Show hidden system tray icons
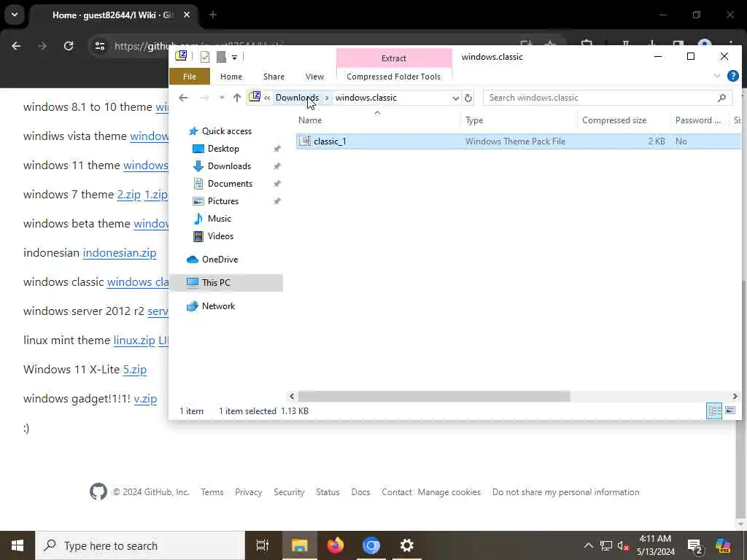 tap(589, 545)
